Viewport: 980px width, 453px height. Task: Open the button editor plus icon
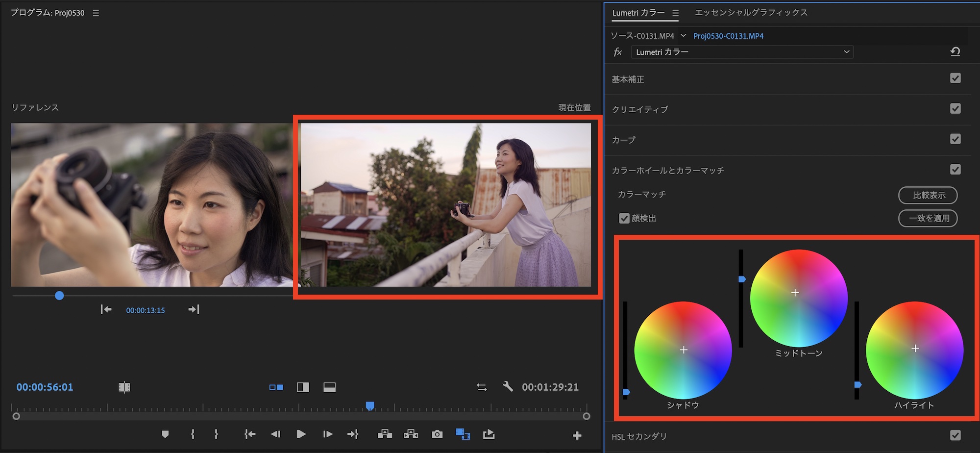[x=577, y=435]
